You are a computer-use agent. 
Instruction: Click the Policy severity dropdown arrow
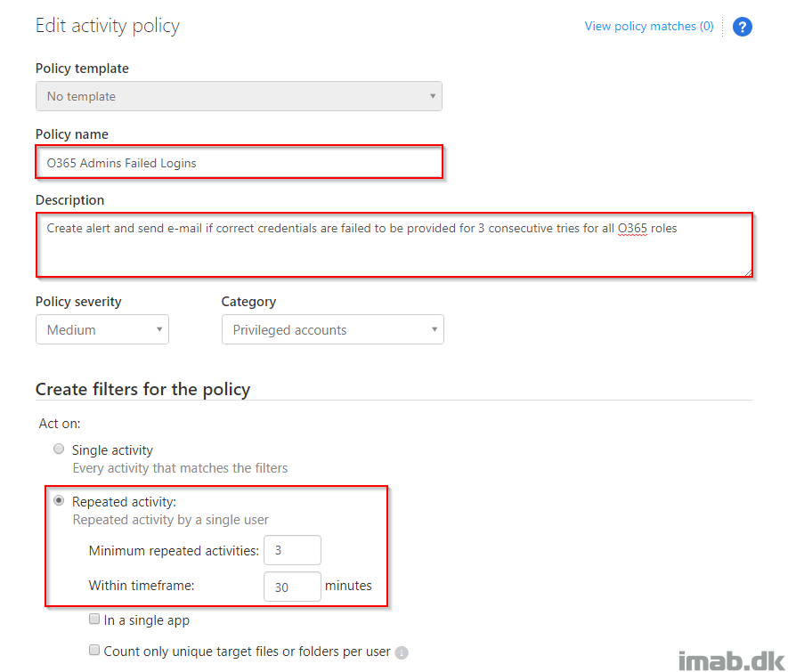coord(158,329)
